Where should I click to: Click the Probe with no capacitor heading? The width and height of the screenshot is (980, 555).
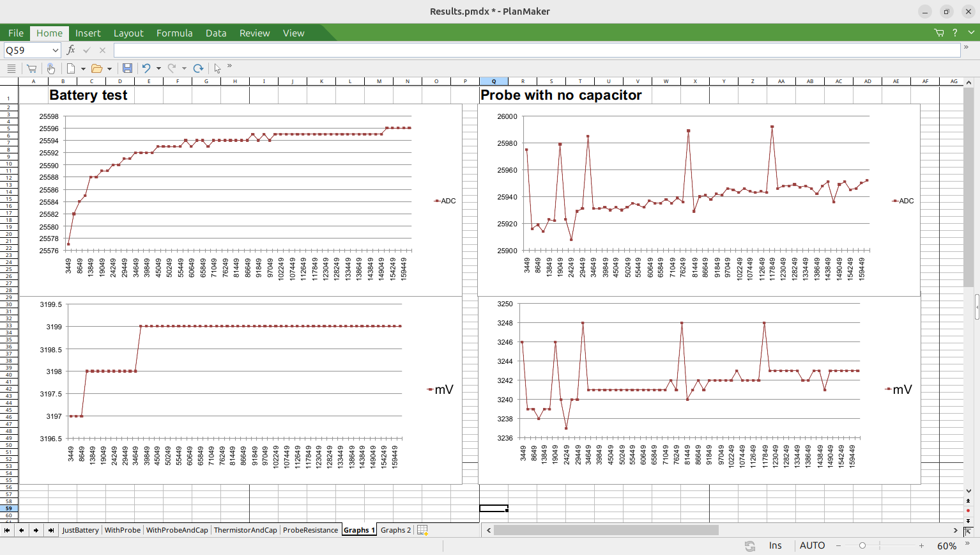(561, 95)
